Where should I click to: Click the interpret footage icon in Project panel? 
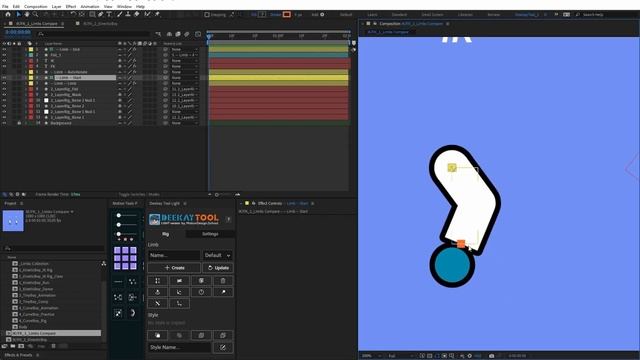pyautogui.click(x=4, y=346)
